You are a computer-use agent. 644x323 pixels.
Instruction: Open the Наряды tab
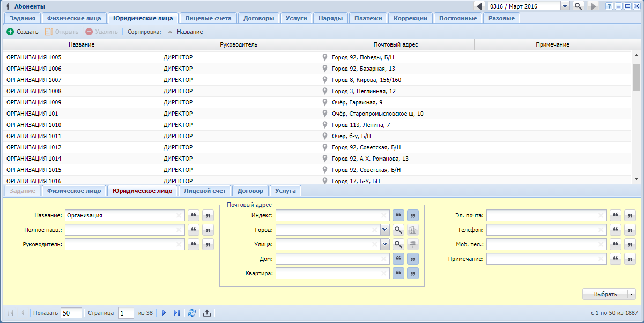point(330,18)
